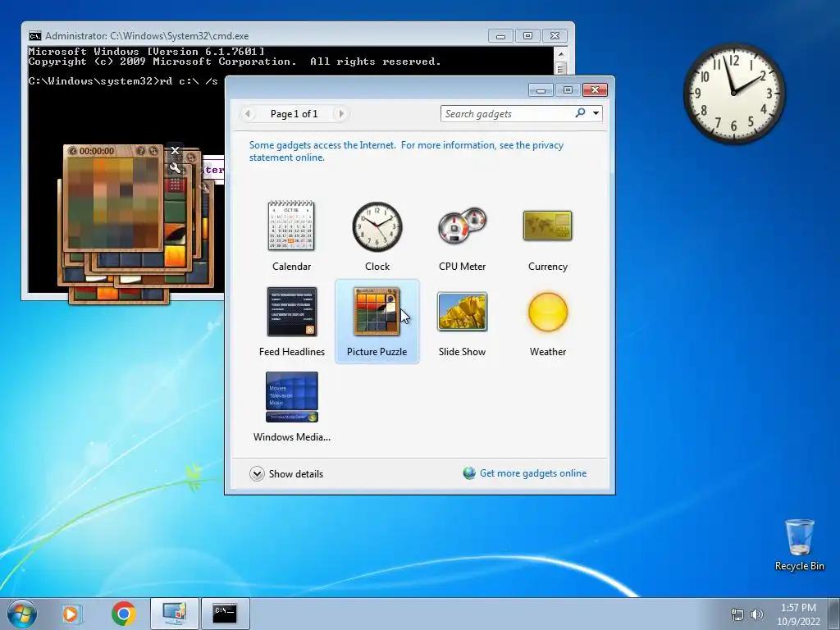Open the Recycle Bin icon

pyautogui.click(x=799, y=545)
